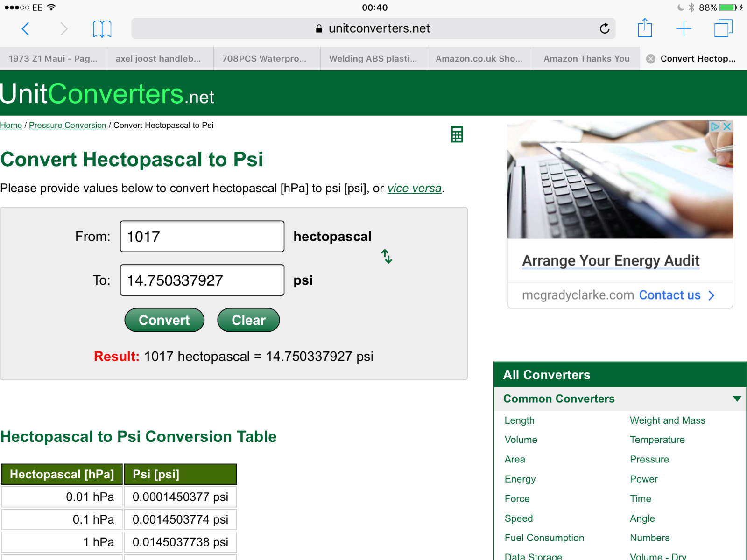The image size is (747, 560).
Task: Open the Temperature converter link
Action: [657, 440]
